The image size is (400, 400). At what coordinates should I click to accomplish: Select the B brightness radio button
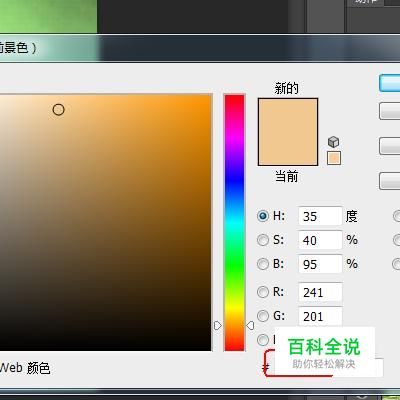tap(263, 264)
